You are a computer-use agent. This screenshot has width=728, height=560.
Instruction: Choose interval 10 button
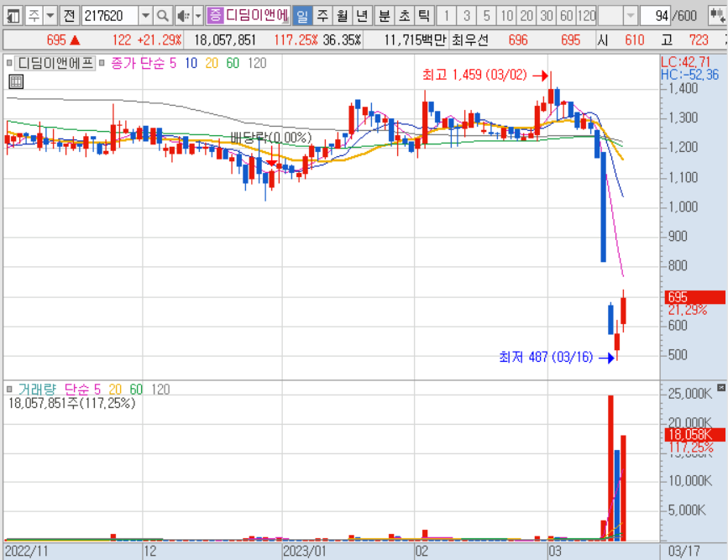click(506, 16)
